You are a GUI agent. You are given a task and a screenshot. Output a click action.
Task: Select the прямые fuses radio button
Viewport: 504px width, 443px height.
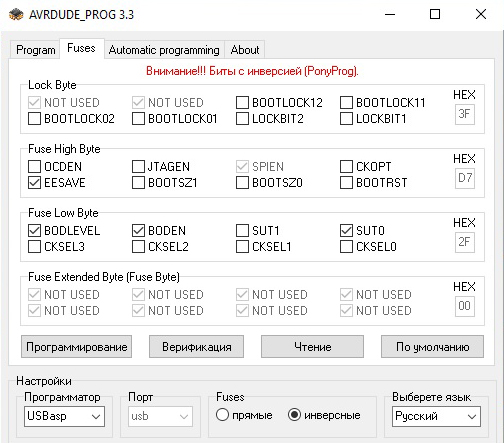(x=222, y=415)
